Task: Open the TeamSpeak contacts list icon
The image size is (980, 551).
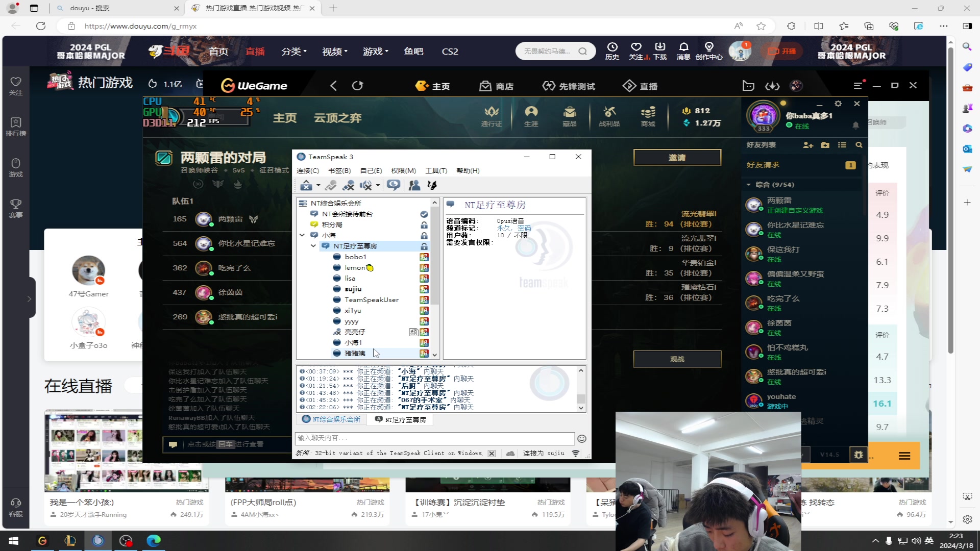Action: (x=414, y=185)
